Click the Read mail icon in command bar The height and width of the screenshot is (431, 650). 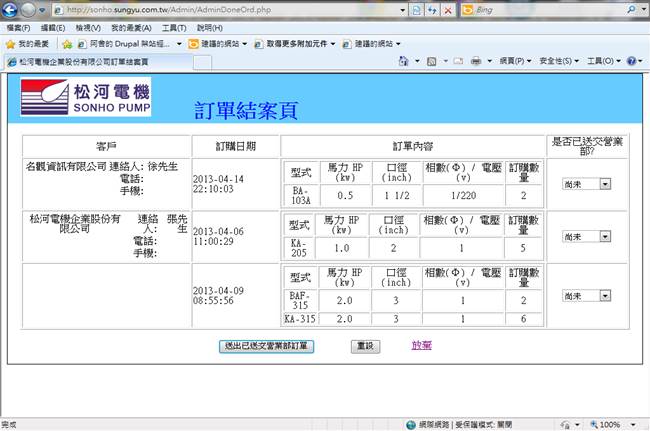pos(458,61)
